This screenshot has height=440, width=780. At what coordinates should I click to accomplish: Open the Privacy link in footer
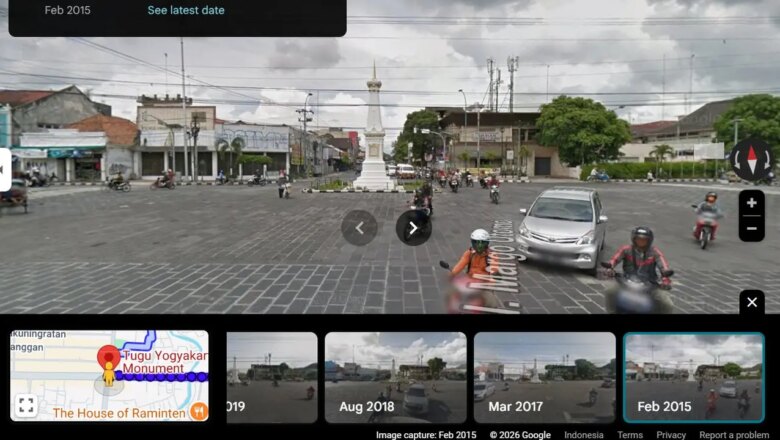(x=671, y=435)
